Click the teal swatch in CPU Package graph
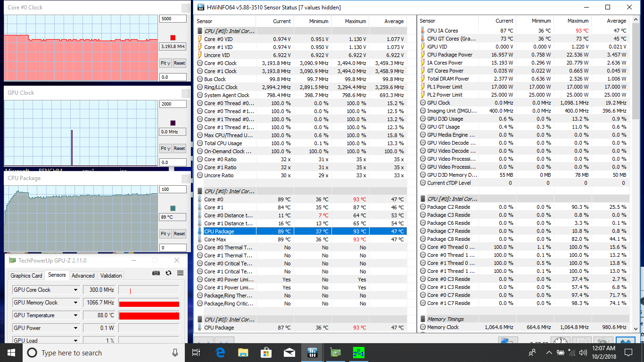The image size is (644, 362). pyautogui.click(x=173, y=208)
